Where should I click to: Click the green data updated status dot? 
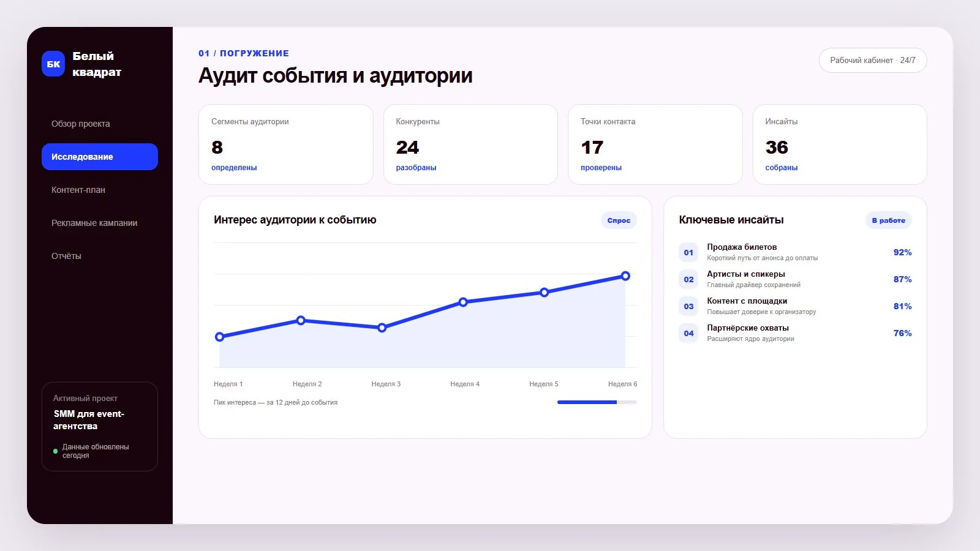point(56,451)
